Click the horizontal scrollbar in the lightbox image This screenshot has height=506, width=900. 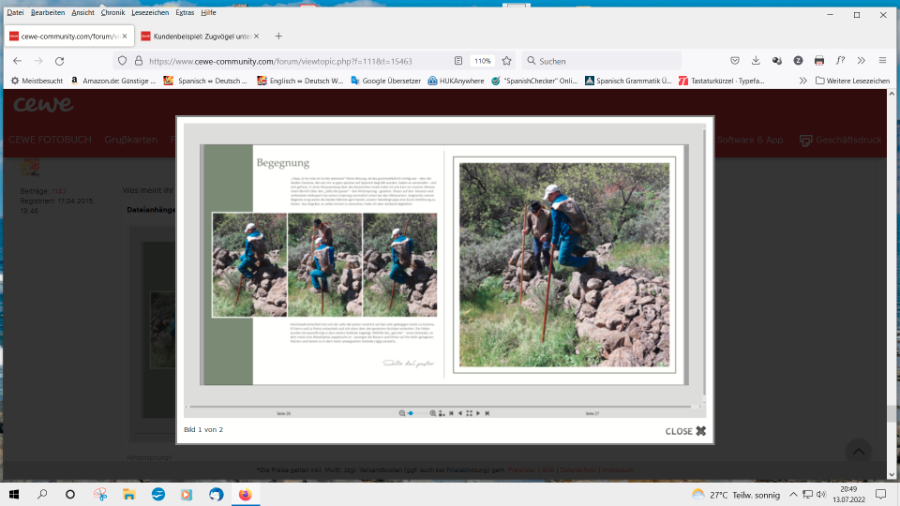[440, 406]
